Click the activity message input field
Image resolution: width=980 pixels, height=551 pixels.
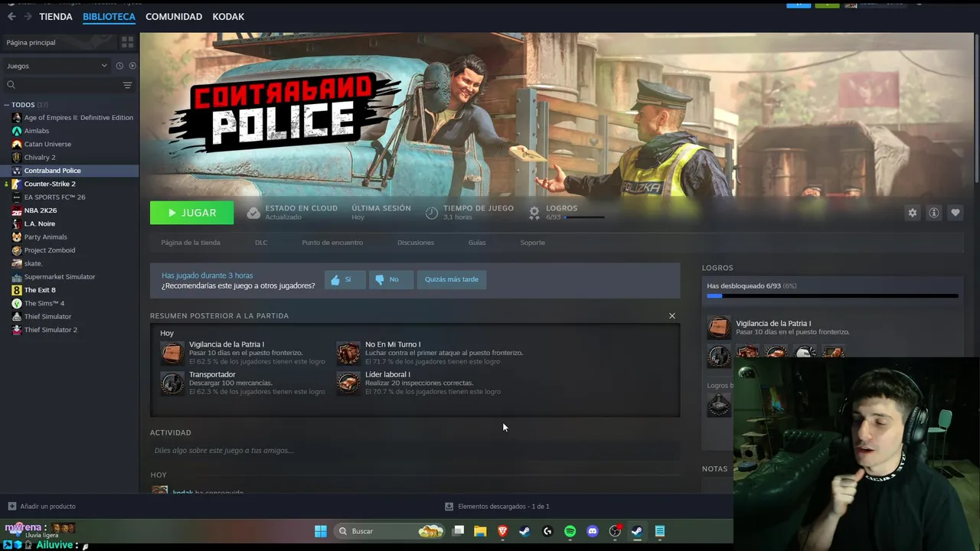click(x=413, y=451)
